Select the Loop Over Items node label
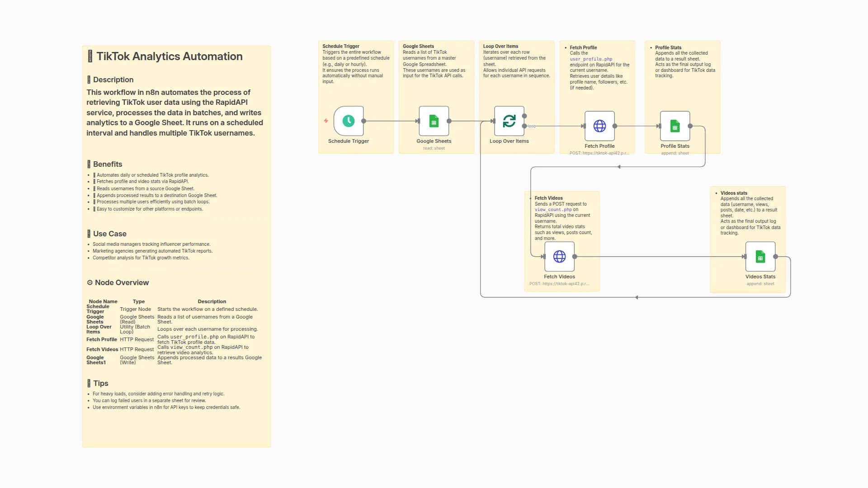 click(509, 141)
